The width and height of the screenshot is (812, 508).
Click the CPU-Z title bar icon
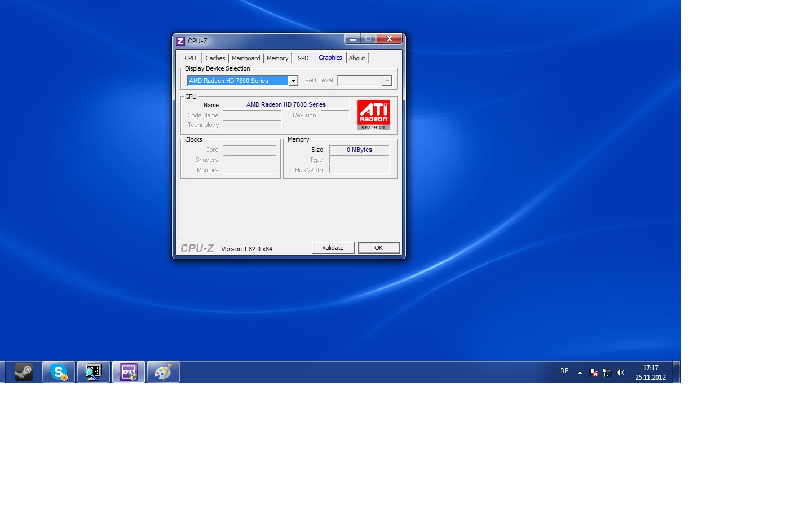180,41
